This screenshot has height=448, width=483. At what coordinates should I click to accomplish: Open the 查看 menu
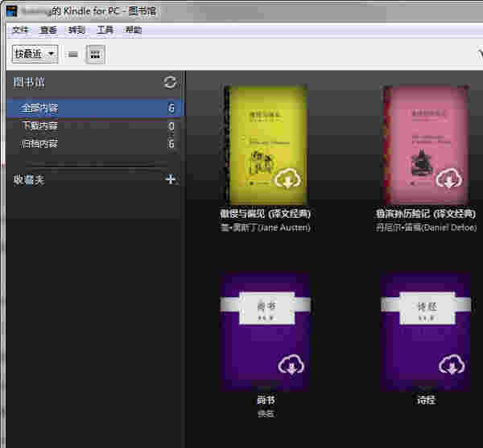(x=48, y=31)
